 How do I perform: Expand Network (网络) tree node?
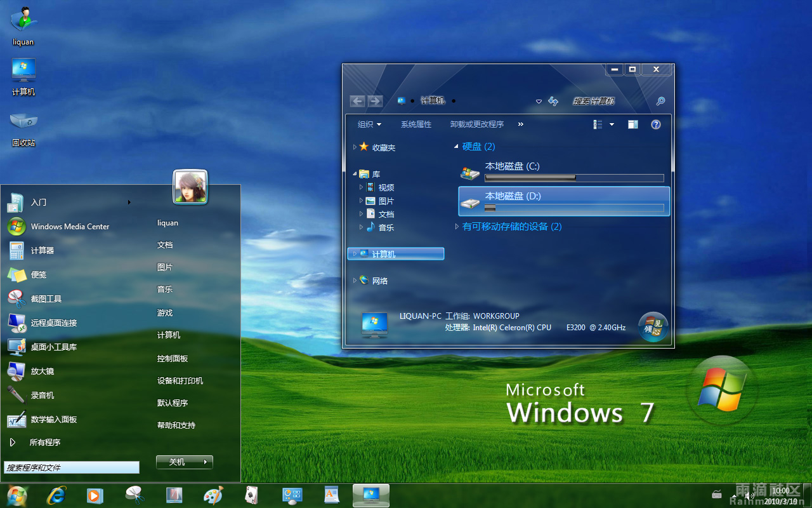pyautogui.click(x=355, y=280)
